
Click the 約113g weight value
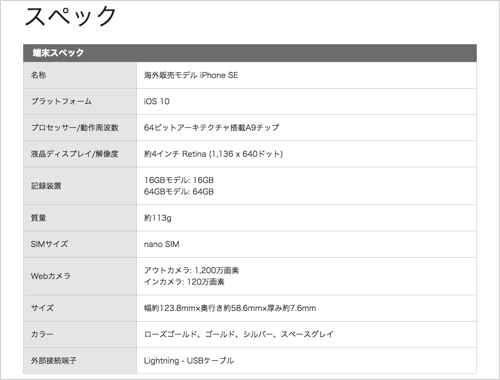pos(158,218)
